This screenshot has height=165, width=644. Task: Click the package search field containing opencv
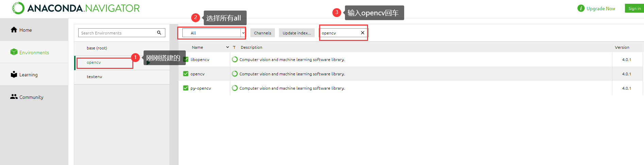click(x=344, y=33)
